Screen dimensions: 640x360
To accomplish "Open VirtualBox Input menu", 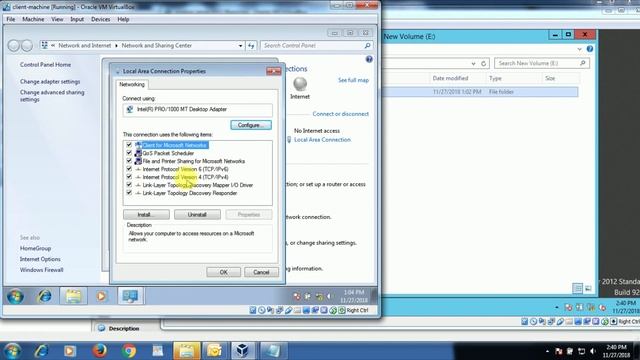I will point(77,19).
